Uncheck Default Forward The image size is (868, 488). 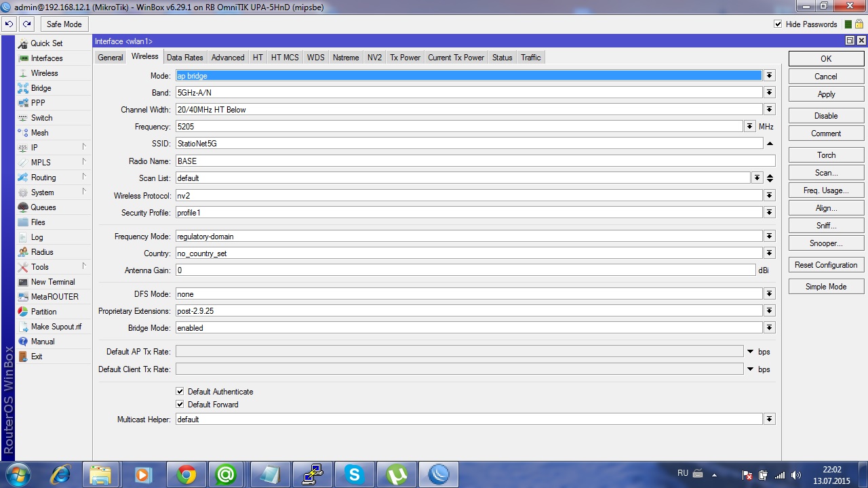pyautogui.click(x=180, y=405)
